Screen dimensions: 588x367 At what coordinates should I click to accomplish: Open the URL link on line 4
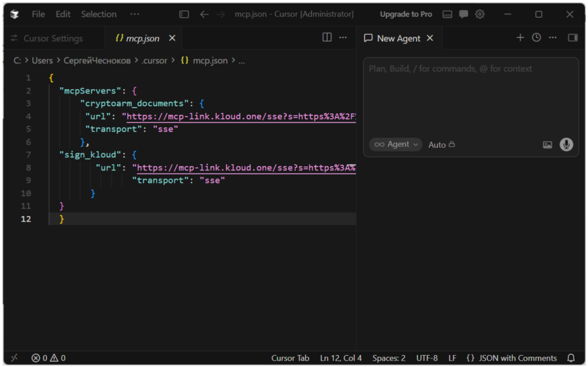click(x=241, y=117)
